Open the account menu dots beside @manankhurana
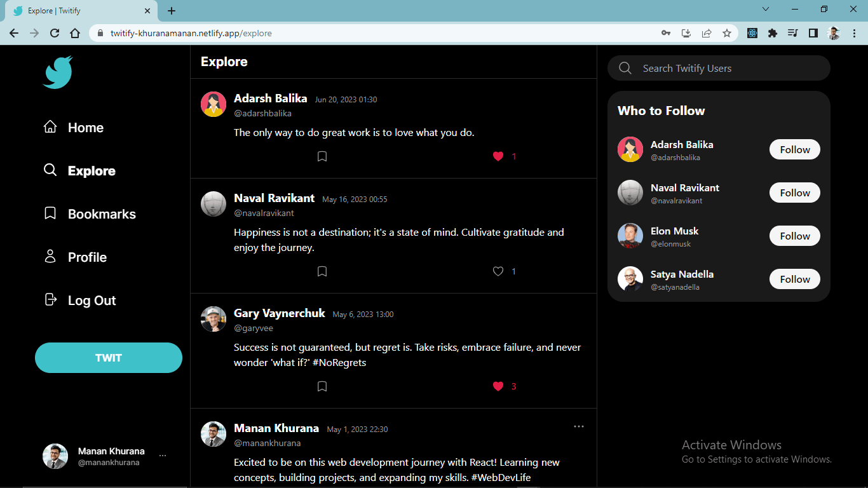This screenshot has height=488, width=868. [x=163, y=456]
